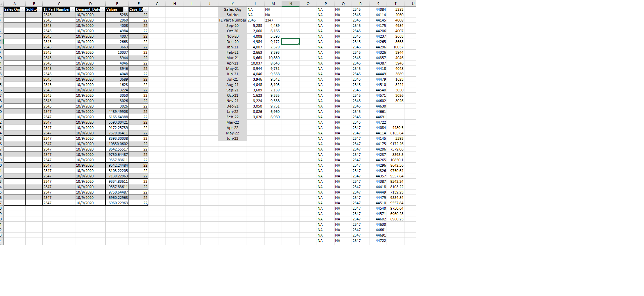Click the '2345' header cell in column L
Viewport: 644px width, 296px height.
point(256,20)
